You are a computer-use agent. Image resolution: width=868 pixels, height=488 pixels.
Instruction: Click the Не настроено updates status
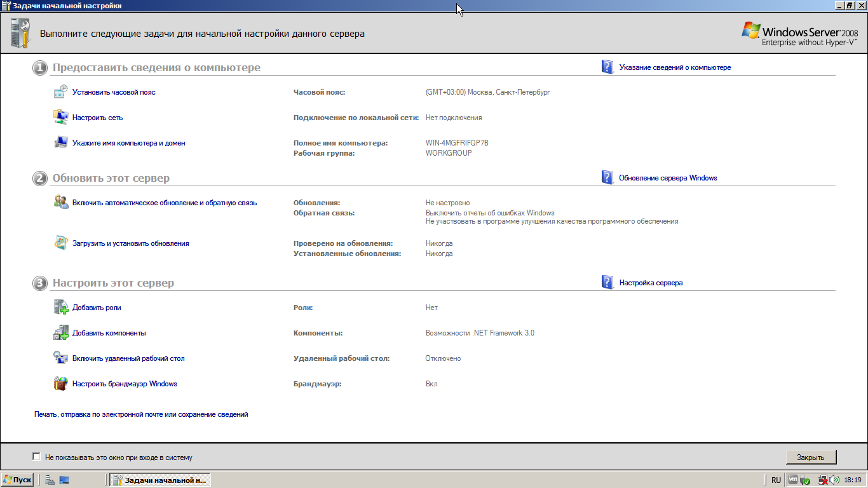tap(448, 203)
